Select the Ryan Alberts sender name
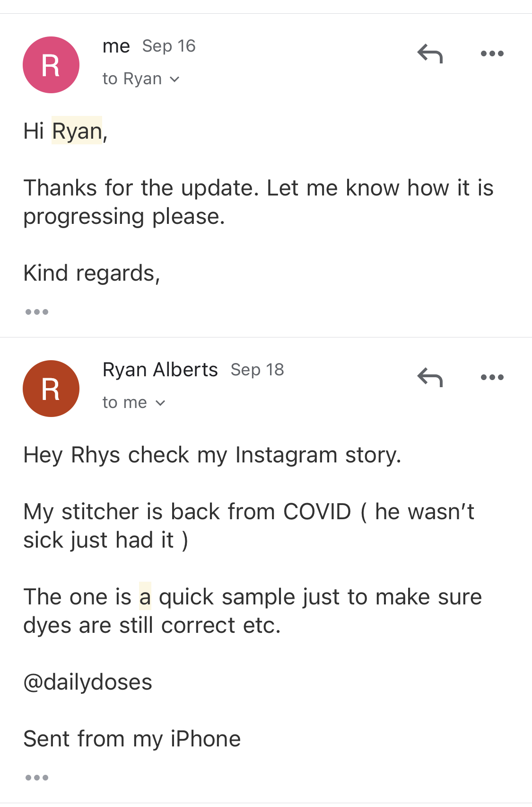 pyautogui.click(x=160, y=370)
